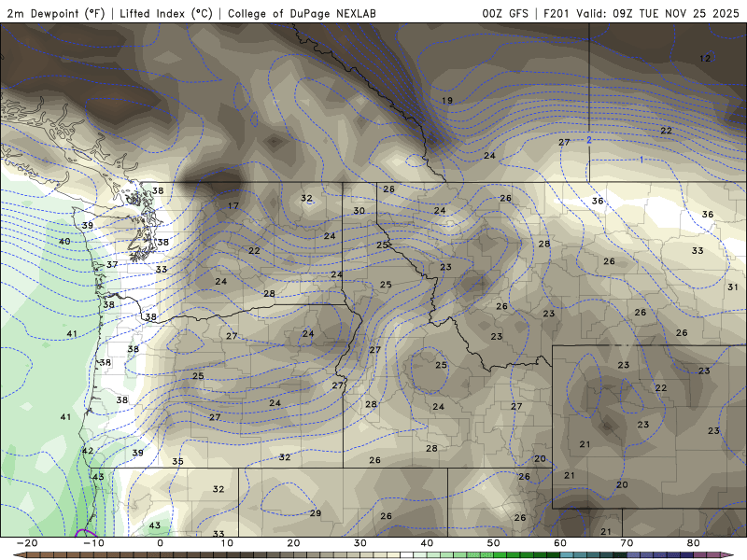Click the "00Z GFS" model run label
The image size is (747, 560).
505,13
